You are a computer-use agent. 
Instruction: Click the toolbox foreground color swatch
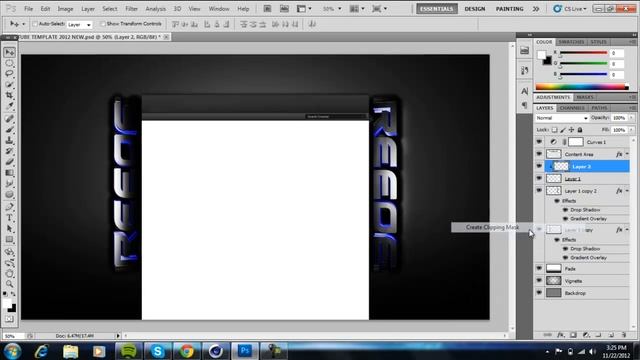tap(7, 304)
